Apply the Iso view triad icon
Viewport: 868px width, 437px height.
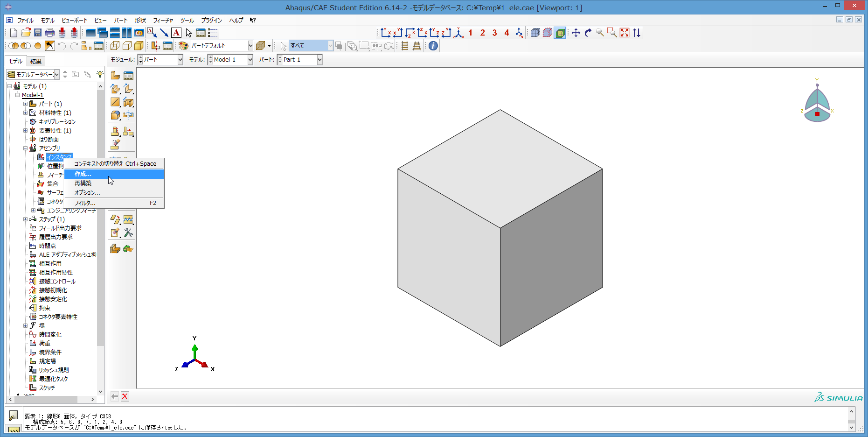(459, 33)
